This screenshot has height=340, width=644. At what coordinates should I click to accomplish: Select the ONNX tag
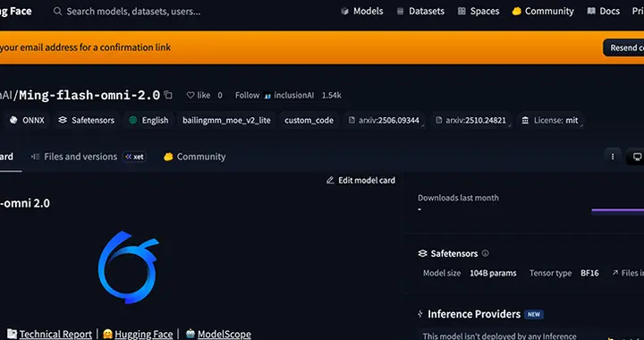coord(27,120)
